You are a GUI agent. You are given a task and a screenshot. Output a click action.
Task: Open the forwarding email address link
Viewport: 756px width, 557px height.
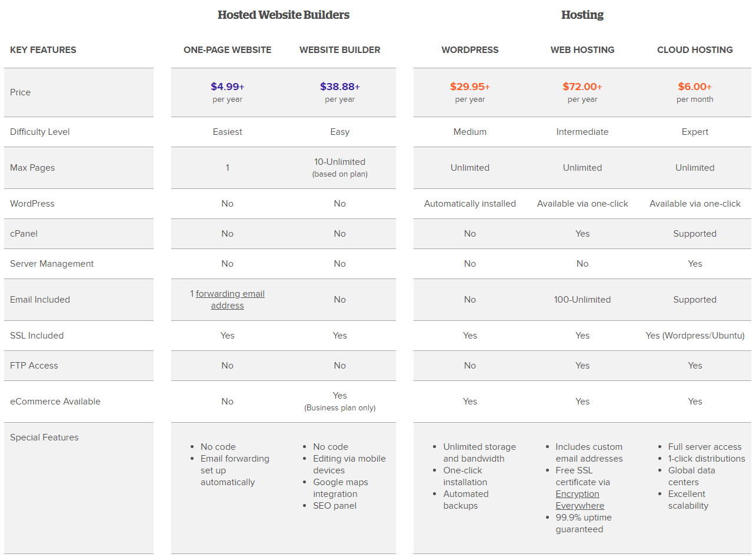point(230,294)
